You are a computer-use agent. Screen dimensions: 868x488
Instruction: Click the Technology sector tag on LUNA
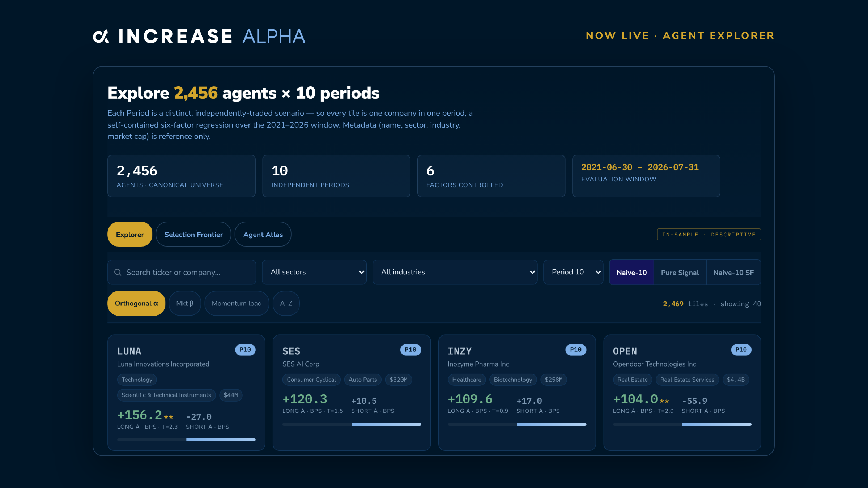pos(137,380)
